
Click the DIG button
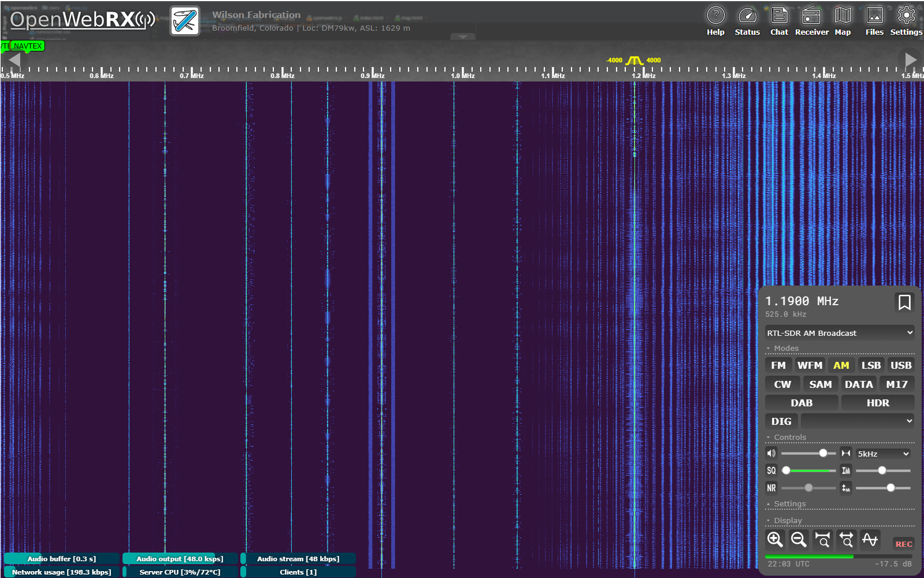coord(781,421)
